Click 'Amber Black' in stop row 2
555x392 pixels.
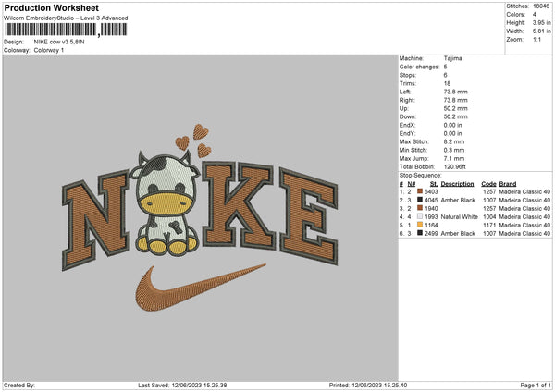pyautogui.click(x=458, y=201)
